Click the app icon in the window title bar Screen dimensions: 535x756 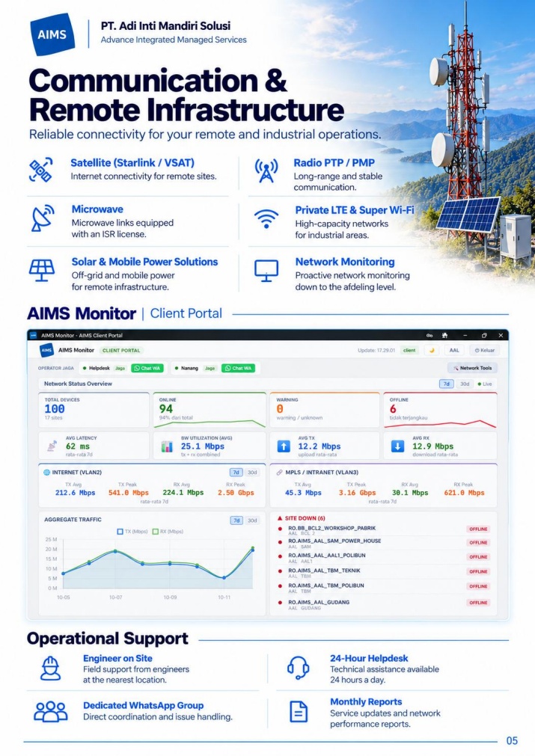pos(33,335)
